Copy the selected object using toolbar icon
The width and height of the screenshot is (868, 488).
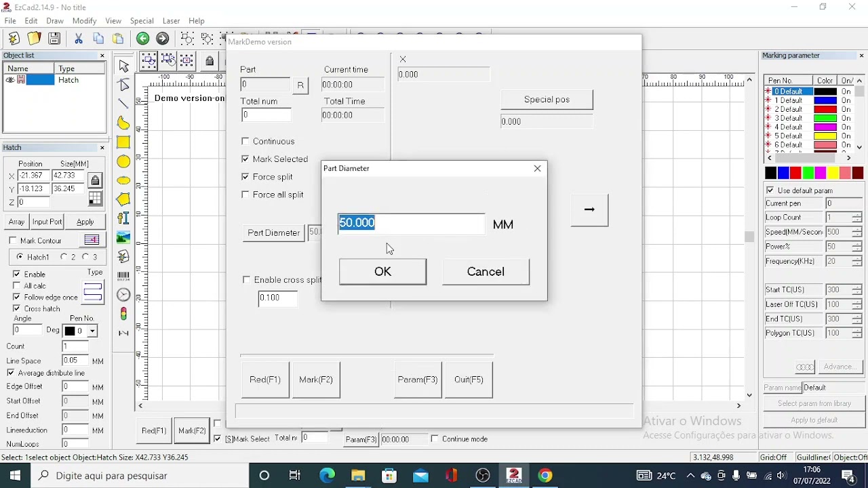[98, 39]
